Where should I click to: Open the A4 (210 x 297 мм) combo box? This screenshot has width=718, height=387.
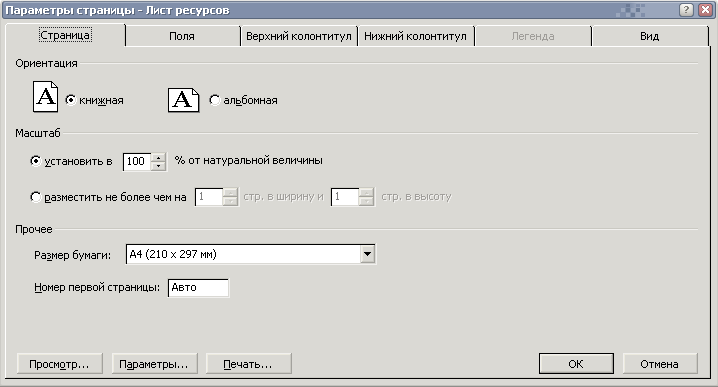[x=250, y=254]
